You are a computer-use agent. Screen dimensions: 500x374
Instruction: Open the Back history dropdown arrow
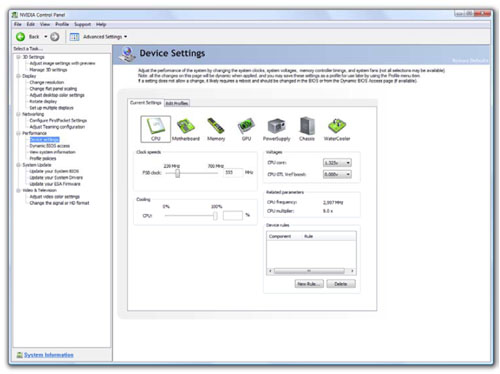(x=46, y=37)
